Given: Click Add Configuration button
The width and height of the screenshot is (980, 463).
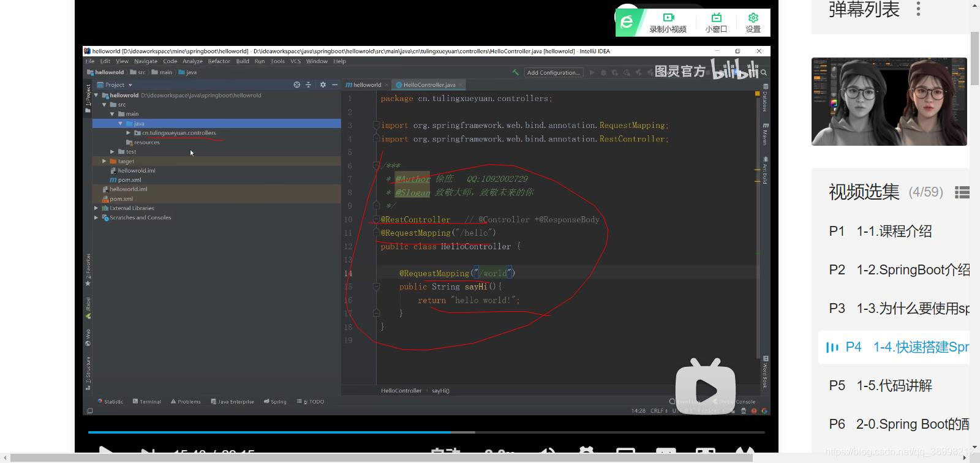Looking at the screenshot, I should click(x=553, y=72).
